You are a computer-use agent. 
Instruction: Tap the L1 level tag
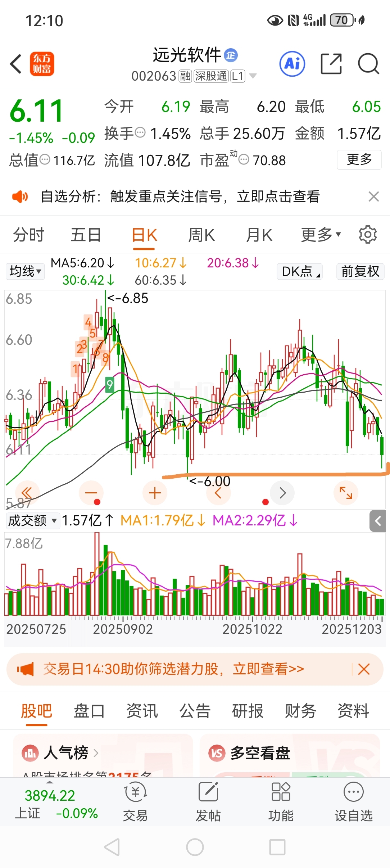[x=238, y=76]
